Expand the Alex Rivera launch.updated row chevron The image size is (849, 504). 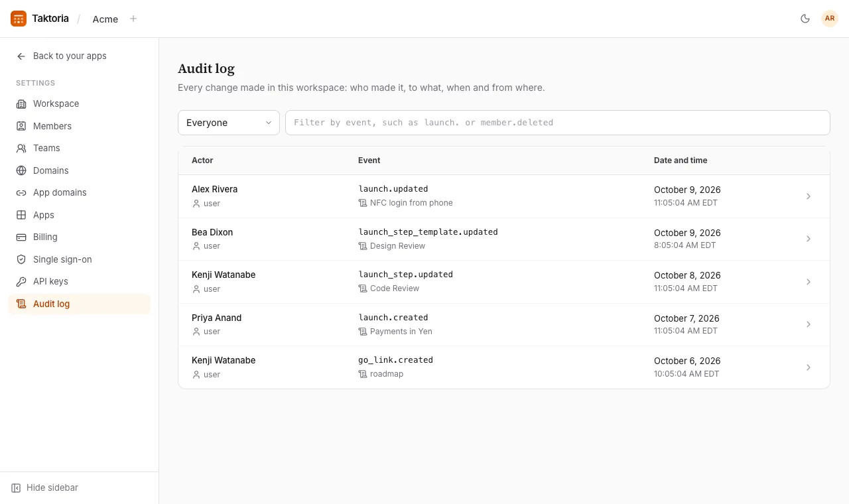[x=809, y=196]
